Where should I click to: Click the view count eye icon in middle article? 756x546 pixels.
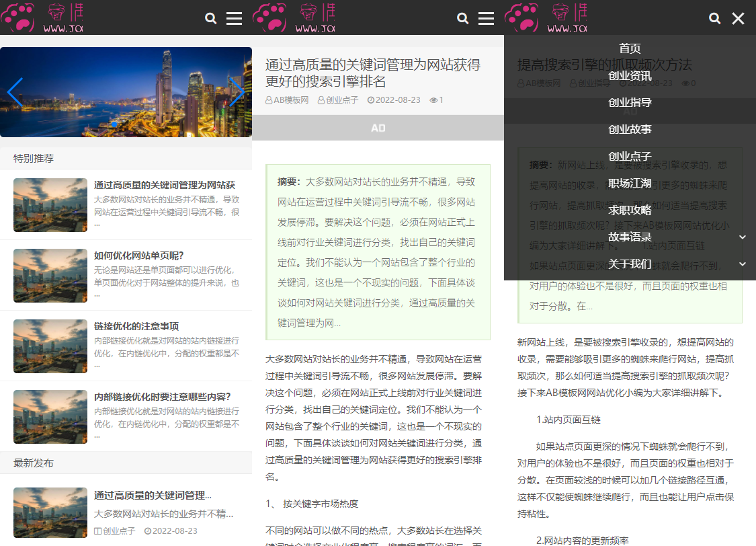point(433,100)
